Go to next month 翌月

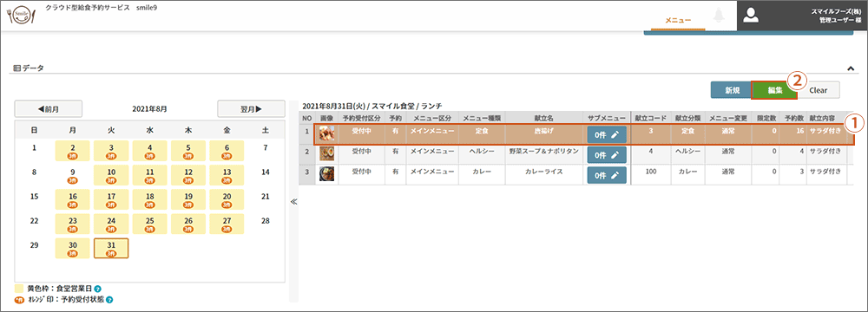(252, 109)
